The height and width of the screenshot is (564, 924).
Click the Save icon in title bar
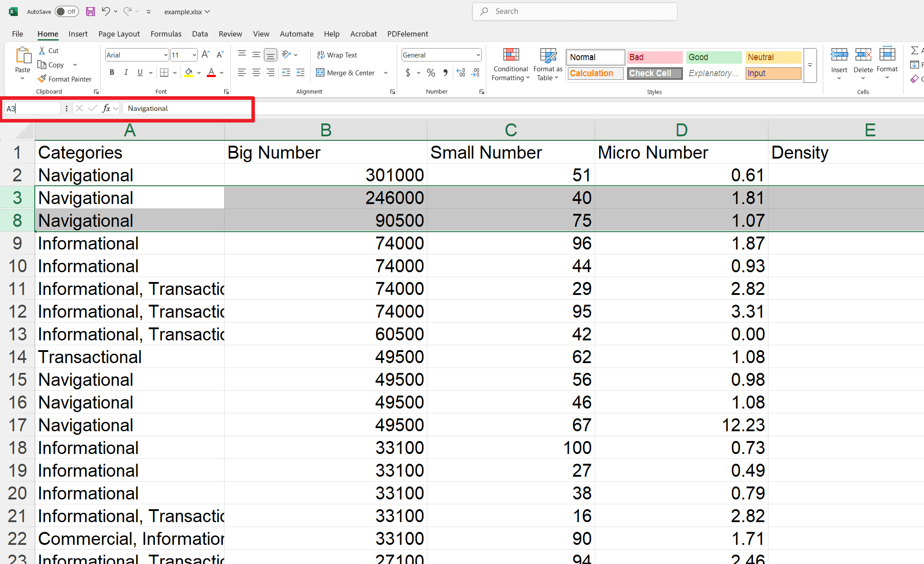(x=90, y=12)
